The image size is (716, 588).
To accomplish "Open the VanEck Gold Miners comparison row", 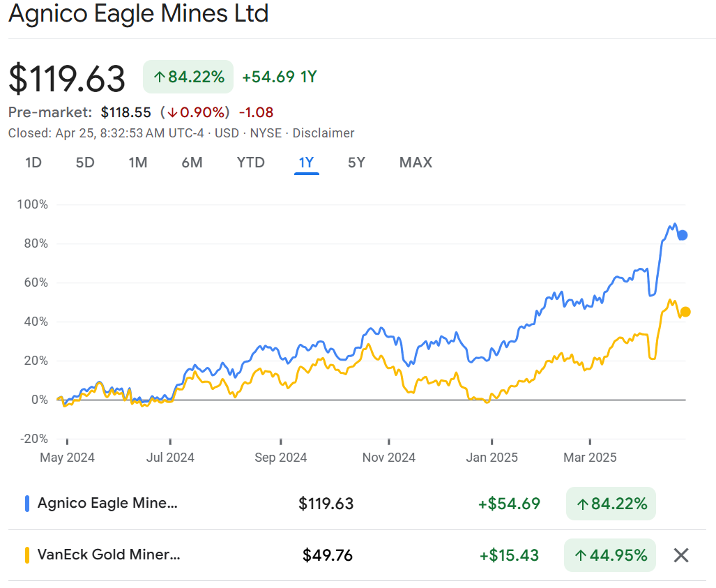I will click(x=109, y=555).
